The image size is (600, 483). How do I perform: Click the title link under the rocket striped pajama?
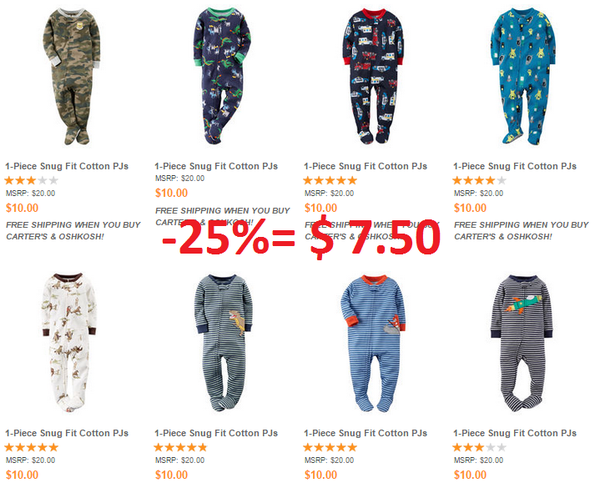515,433
